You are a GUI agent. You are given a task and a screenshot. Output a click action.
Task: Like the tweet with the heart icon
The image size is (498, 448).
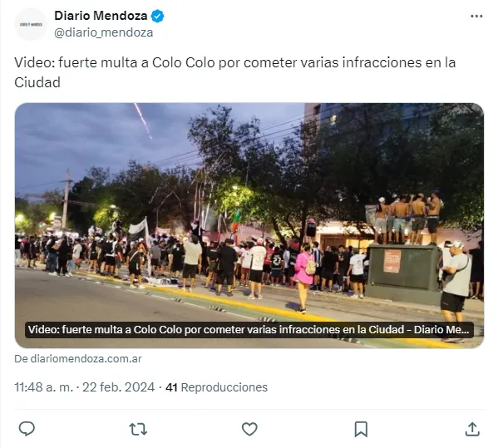point(249,429)
